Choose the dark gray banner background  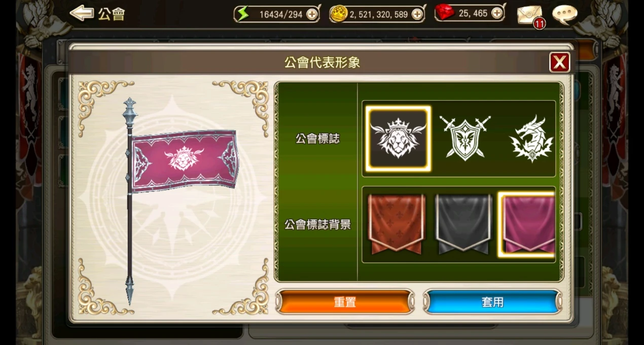pyautogui.click(x=463, y=224)
